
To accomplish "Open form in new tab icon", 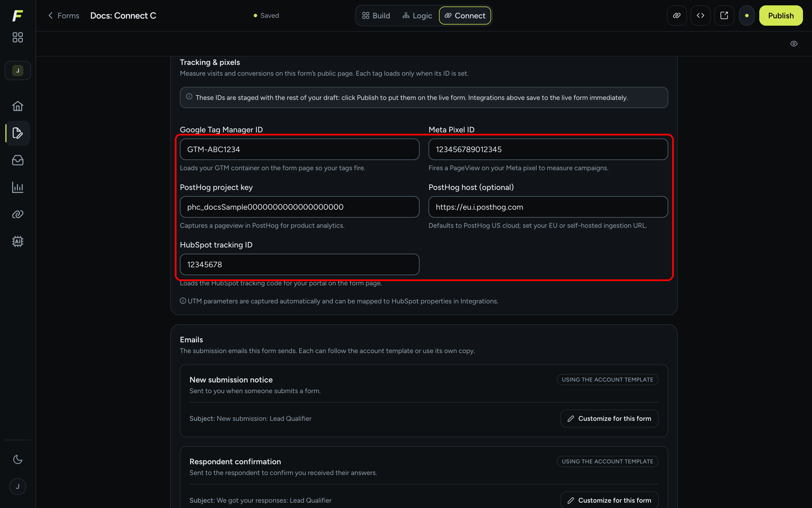I will [x=724, y=16].
